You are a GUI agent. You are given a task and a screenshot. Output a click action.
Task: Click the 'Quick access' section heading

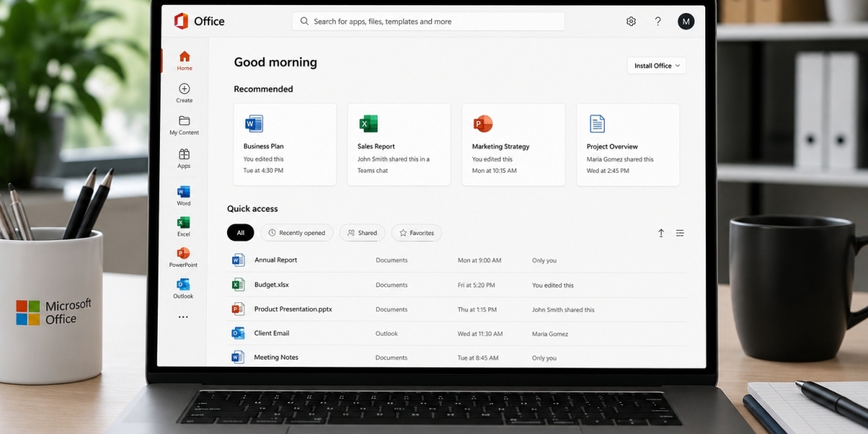(252, 209)
